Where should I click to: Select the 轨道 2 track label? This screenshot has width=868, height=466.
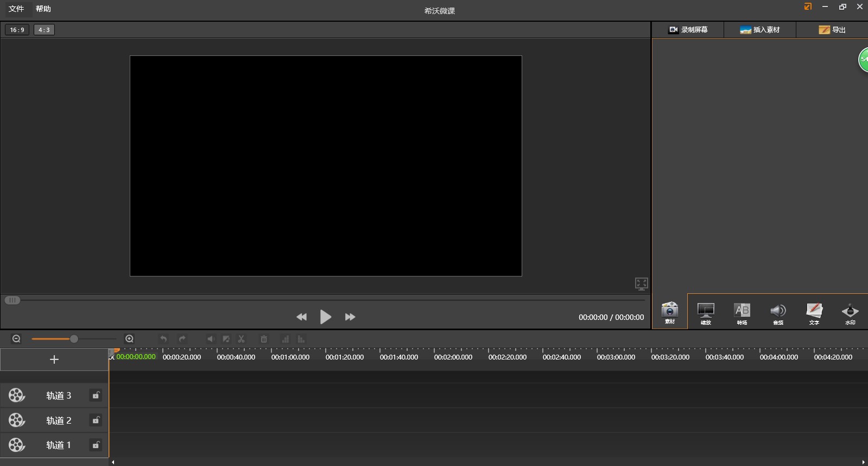(59, 420)
